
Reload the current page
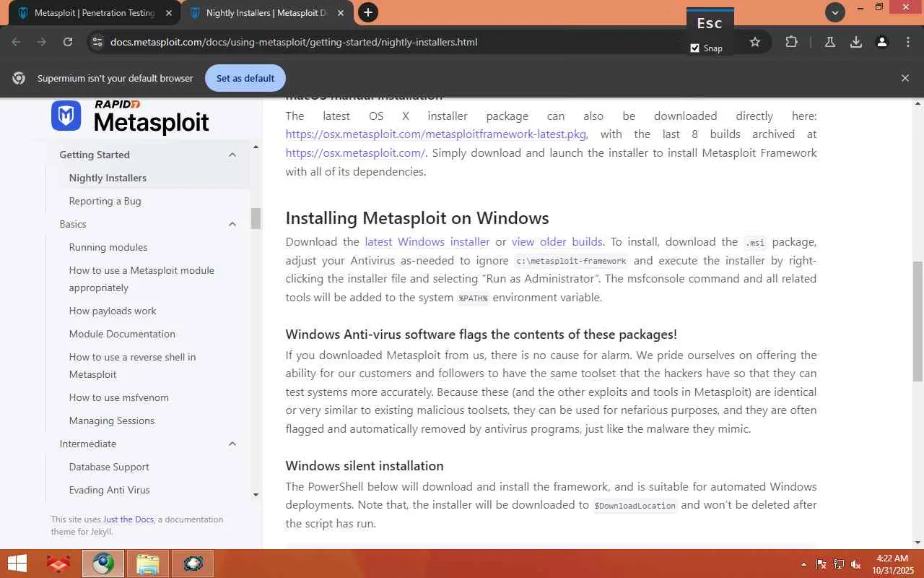click(68, 42)
